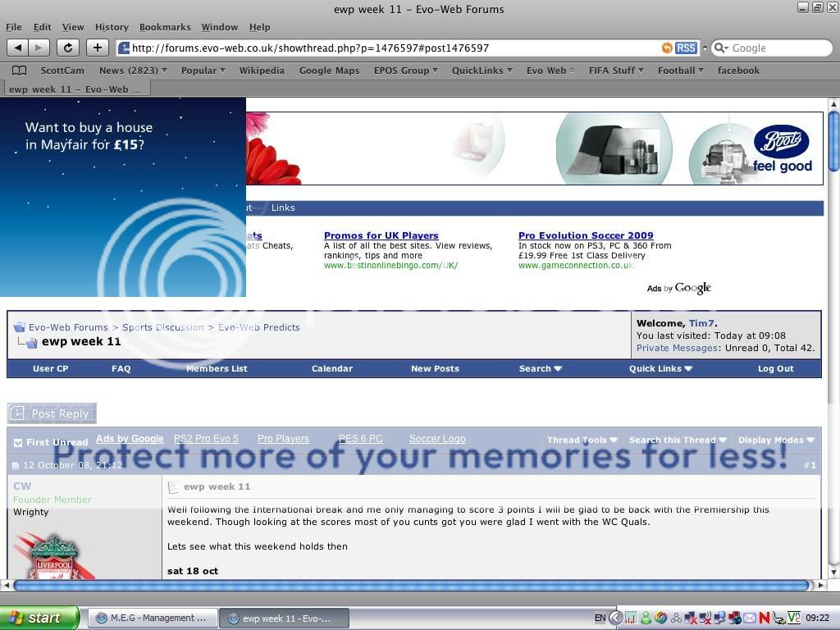Open the History menu
Image resolution: width=840 pixels, height=630 pixels.
(112, 27)
